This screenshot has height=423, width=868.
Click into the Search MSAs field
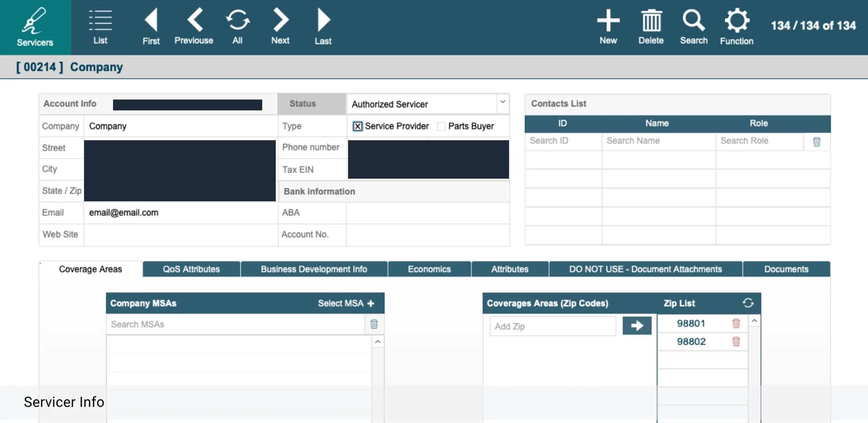click(235, 324)
